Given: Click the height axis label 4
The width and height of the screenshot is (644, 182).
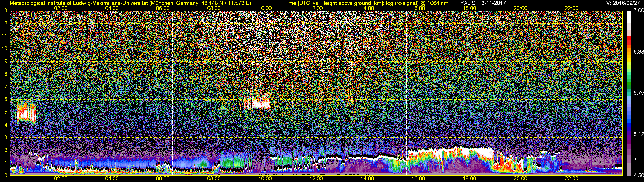Looking at the screenshot, I should pyautogui.click(x=6, y=125).
